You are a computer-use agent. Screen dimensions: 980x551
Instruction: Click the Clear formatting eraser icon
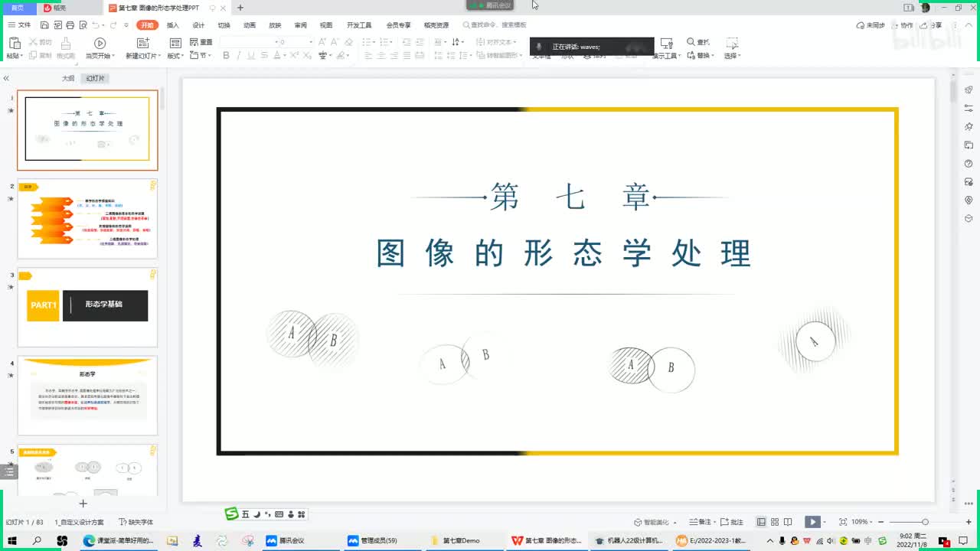(347, 42)
